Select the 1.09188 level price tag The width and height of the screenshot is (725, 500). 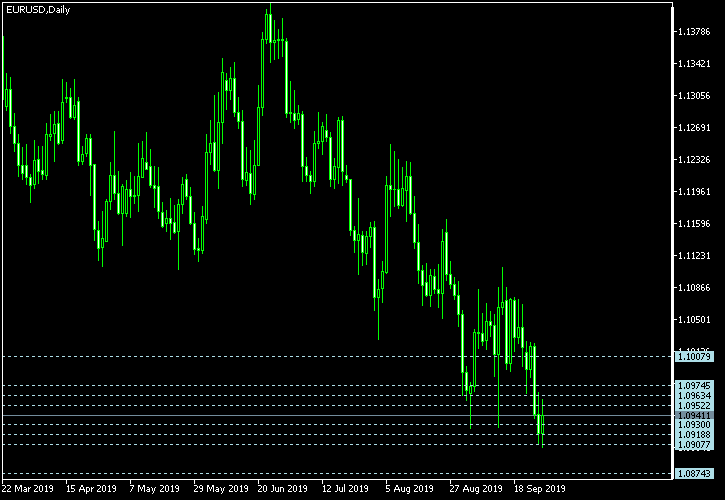pos(694,435)
